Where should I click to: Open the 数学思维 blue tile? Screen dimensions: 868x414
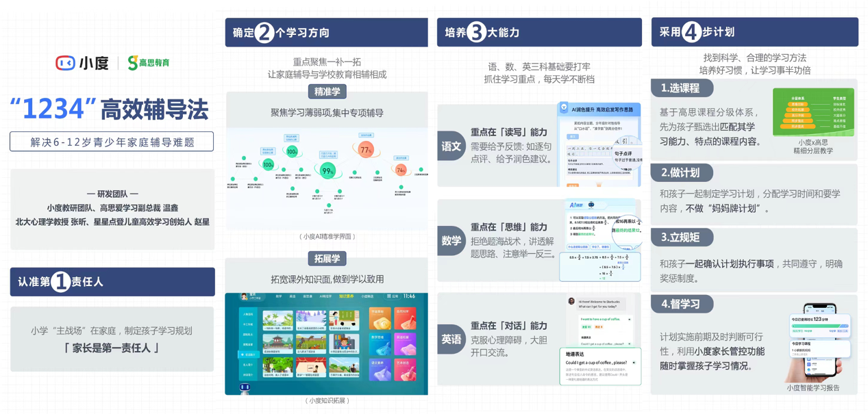[x=380, y=344]
